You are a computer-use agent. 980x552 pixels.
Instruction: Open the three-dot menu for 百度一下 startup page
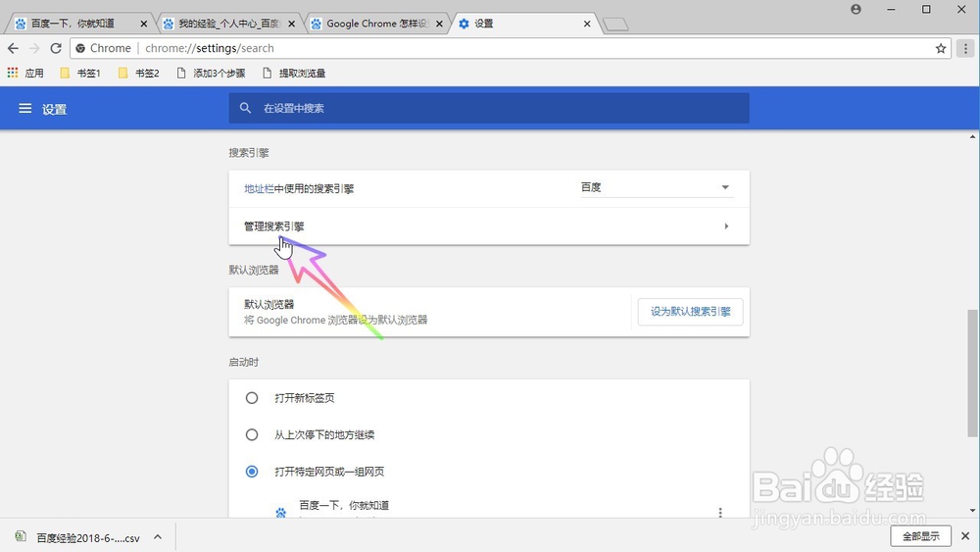720,512
